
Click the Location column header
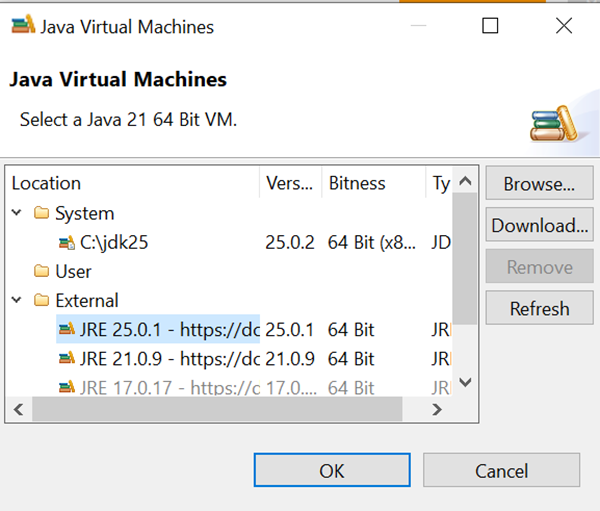(132, 183)
